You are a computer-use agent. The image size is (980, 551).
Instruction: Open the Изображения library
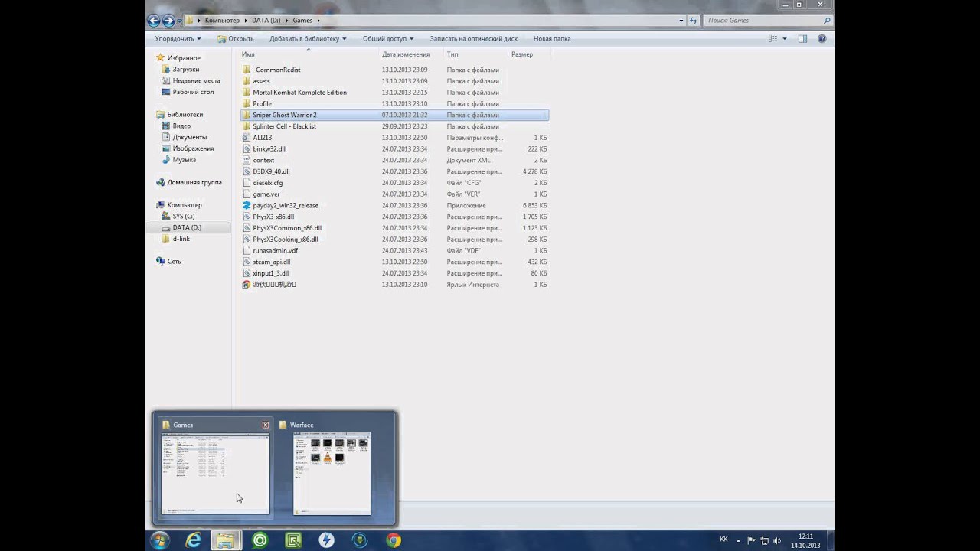[193, 148]
